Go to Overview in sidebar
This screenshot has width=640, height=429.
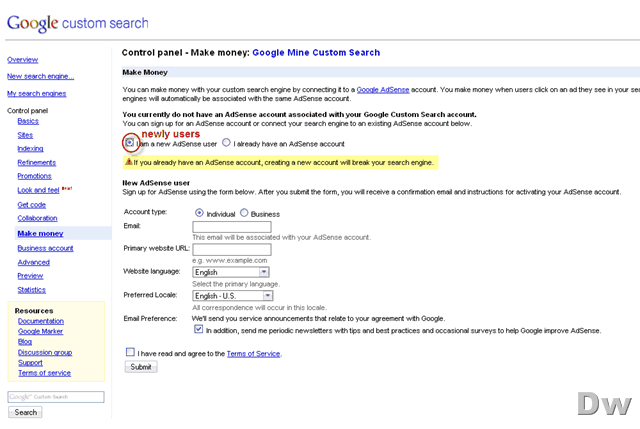22,60
